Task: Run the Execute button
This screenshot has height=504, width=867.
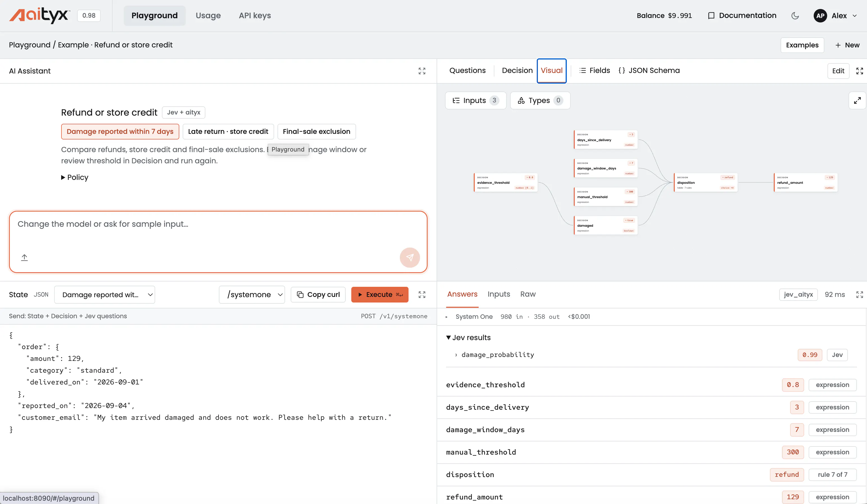Action: pyautogui.click(x=380, y=294)
